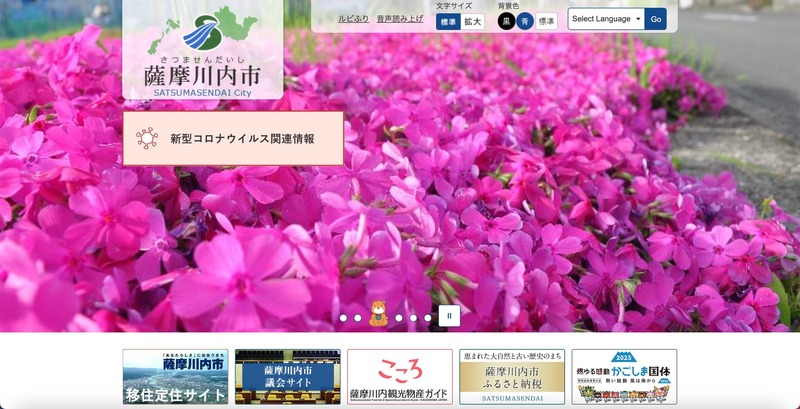Reset background color with 標準 button
This screenshot has height=409, width=800.
[546, 21]
